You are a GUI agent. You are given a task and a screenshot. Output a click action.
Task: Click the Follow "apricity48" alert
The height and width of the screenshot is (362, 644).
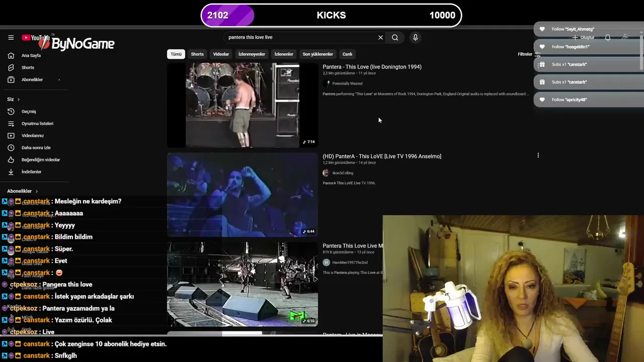pos(588,100)
